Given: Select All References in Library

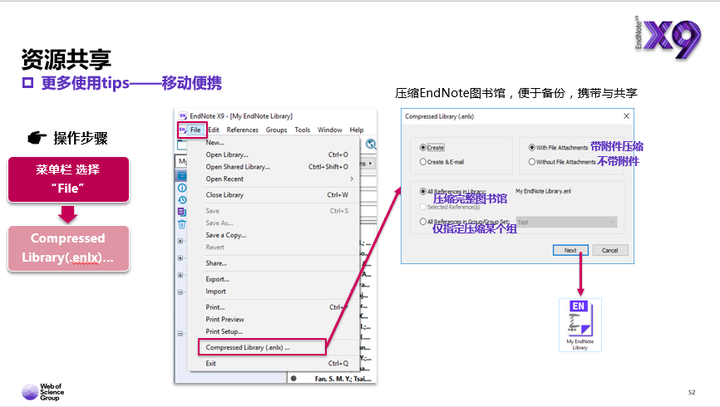Looking at the screenshot, I should pyautogui.click(x=423, y=191).
